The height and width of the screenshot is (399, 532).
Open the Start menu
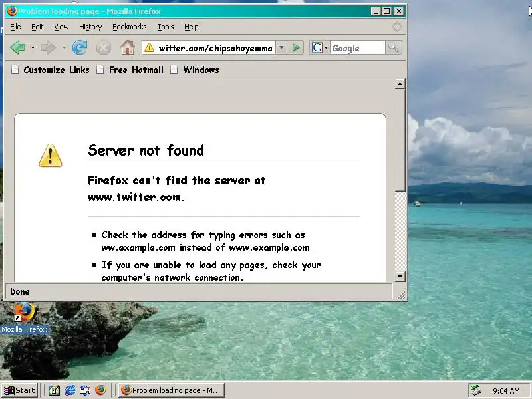(19, 390)
